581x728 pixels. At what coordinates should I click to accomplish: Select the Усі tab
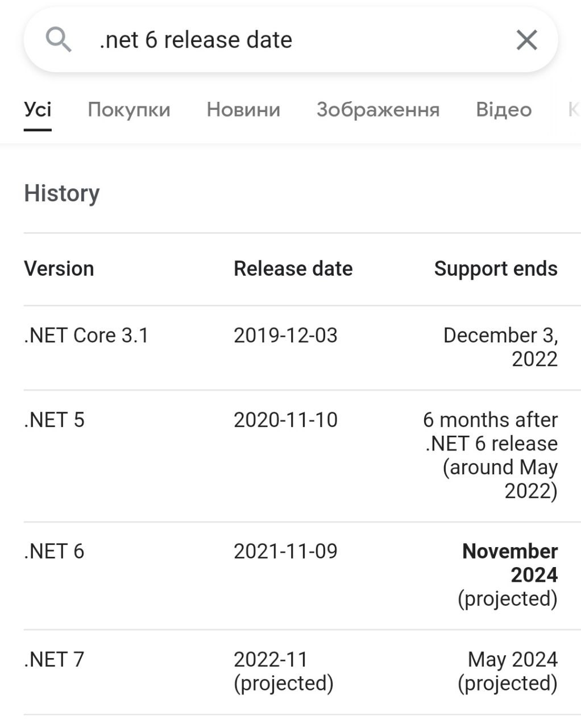coord(38,109)
